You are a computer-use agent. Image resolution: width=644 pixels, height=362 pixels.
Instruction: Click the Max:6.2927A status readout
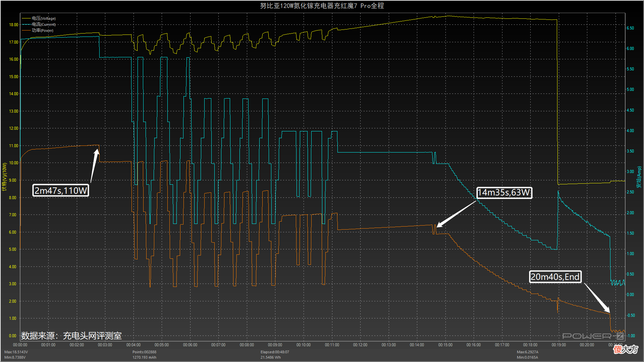(528, 352)
